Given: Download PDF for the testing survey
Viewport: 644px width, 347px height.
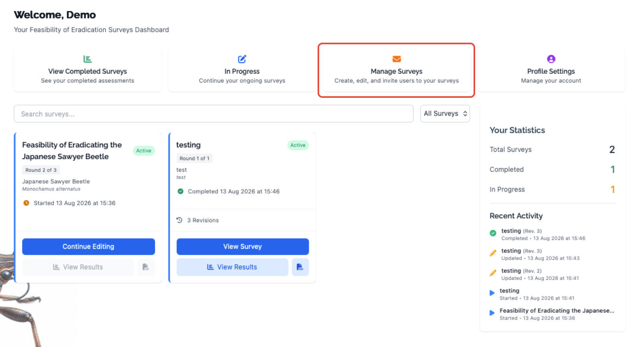Looking at the screenshot, I should tap(300, 267).
